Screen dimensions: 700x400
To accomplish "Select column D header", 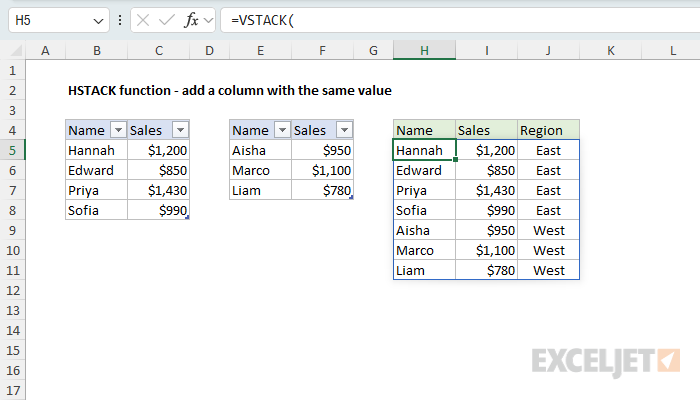I will [x=209, y=50].
